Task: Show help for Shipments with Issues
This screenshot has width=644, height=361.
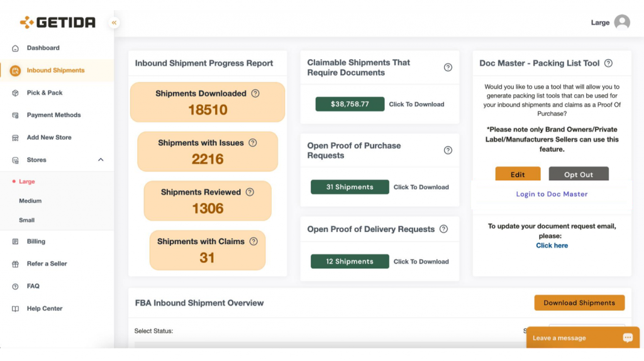Action: pyautogui.click(x=253, y=143)
